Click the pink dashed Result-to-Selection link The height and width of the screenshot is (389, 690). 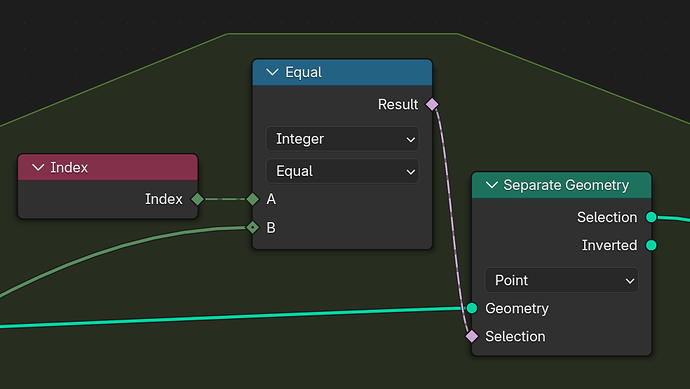pyautogui.click(x=452, y=220)
